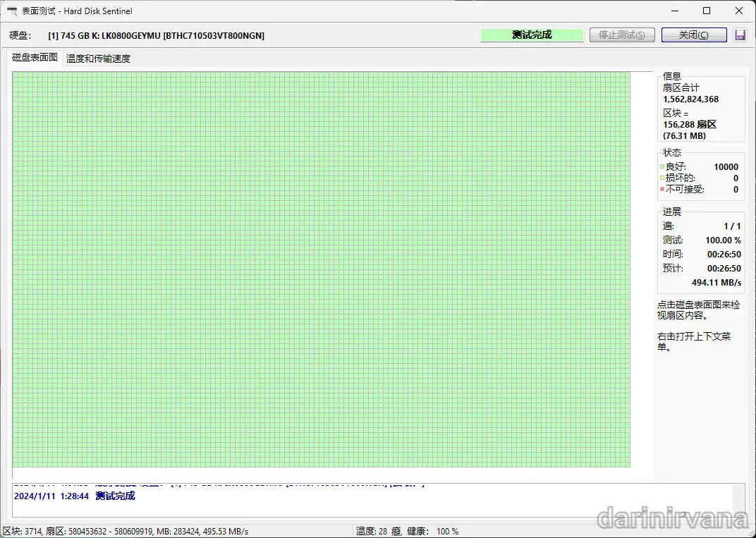Click the (76.31 MB) block size text
The height and width of the screenshot is (538, 756).
point(684,136)
